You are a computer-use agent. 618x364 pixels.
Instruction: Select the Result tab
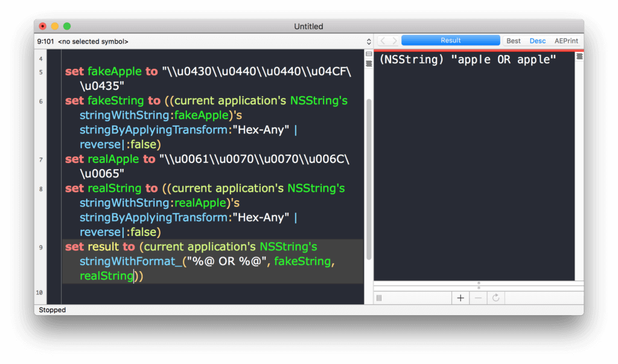450,40
